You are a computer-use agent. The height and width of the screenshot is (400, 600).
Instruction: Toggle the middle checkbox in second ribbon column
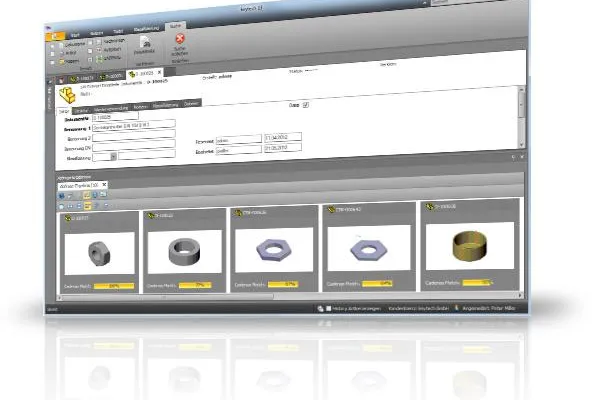tap(90, 51)
